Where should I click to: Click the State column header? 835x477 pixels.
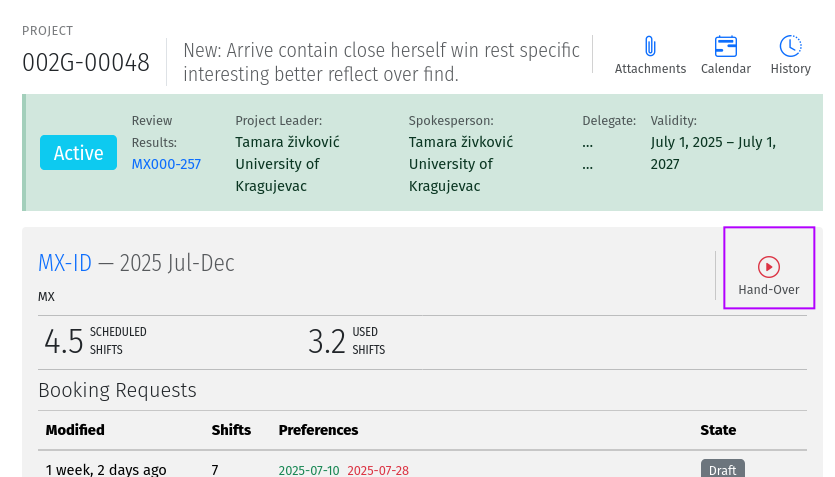(718, 430)
